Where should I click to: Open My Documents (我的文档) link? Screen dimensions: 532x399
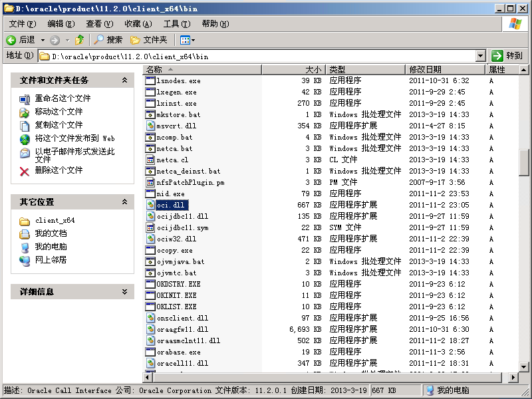51,233
